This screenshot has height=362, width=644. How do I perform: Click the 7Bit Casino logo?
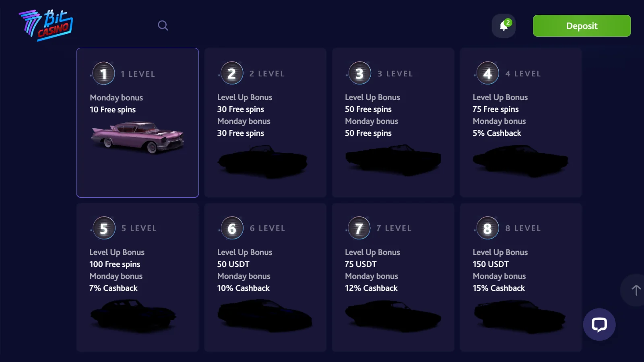click(x=45, y=25)
